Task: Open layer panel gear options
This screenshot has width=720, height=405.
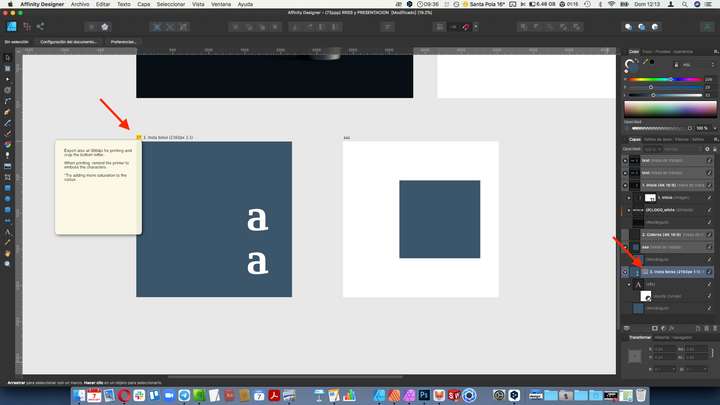Action: pos(707,149)
